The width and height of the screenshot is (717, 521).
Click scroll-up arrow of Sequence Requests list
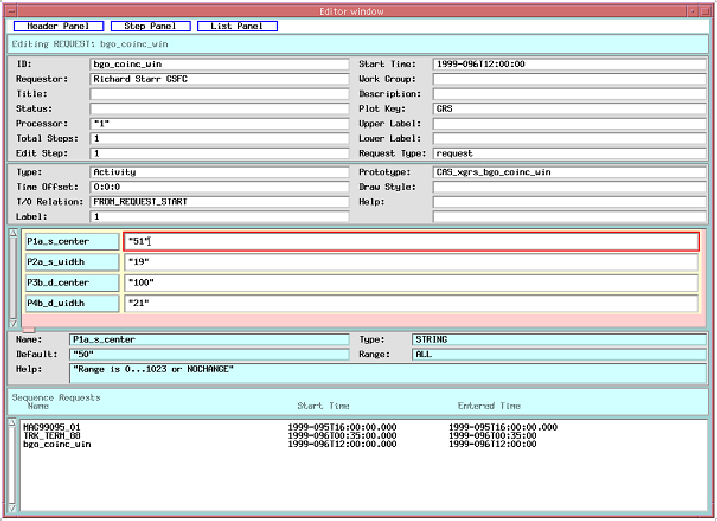[x=13, y=422]
